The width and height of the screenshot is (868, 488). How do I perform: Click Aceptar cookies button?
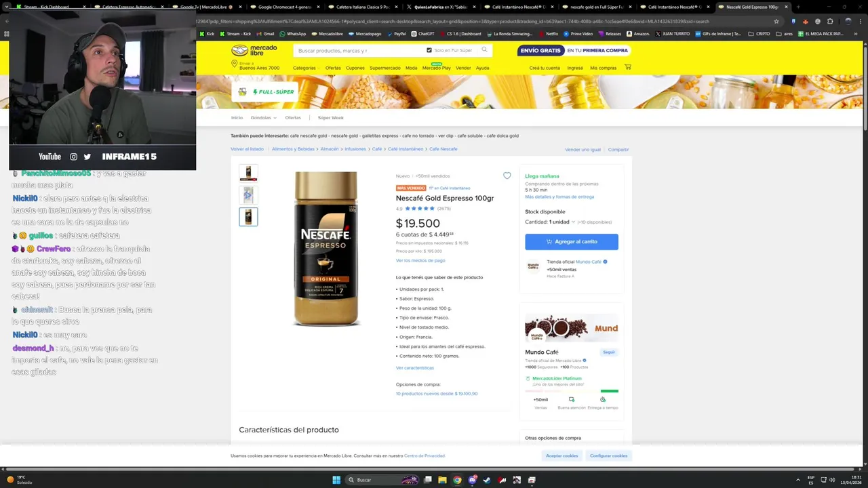tap(562, 455)
